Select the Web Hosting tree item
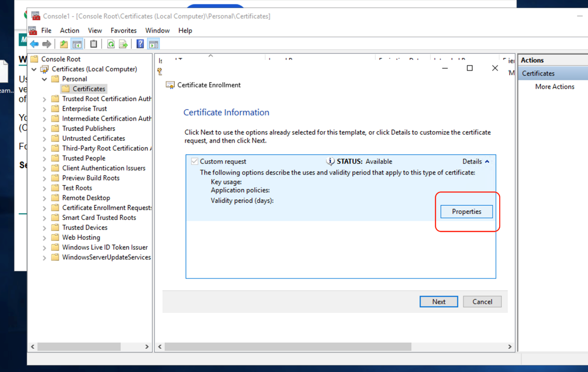Screen dimensions: 588x372 click(81, 238)
